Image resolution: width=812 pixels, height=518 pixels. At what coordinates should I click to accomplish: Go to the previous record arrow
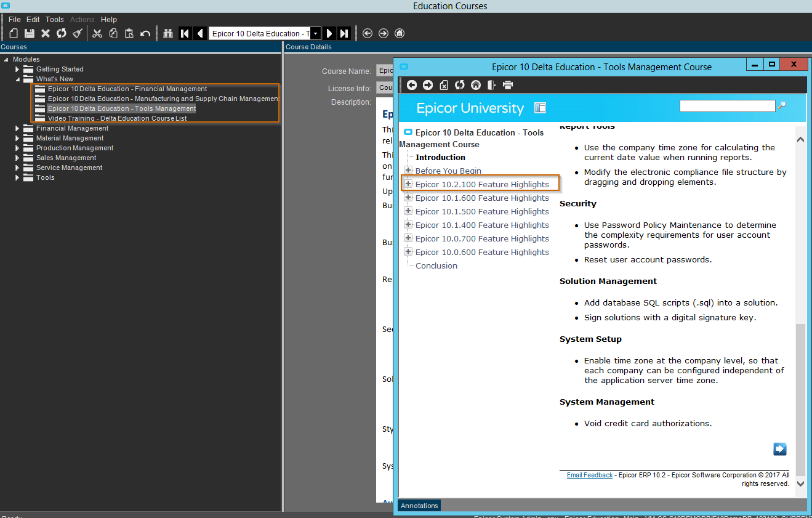coord(199,33)
